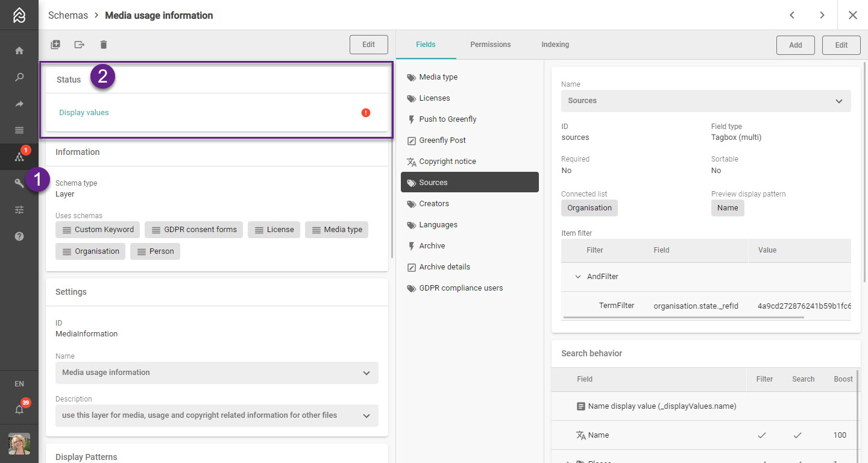
Task: Click the Custom Keyword schema chip
Action: [x=98, y=230]
